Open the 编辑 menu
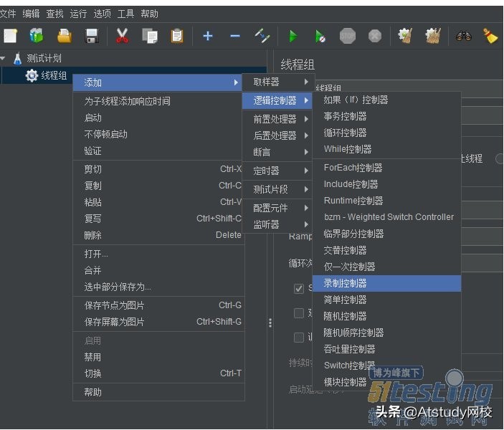Viewport: 504px width, 430px height. [x=31, y=14]
